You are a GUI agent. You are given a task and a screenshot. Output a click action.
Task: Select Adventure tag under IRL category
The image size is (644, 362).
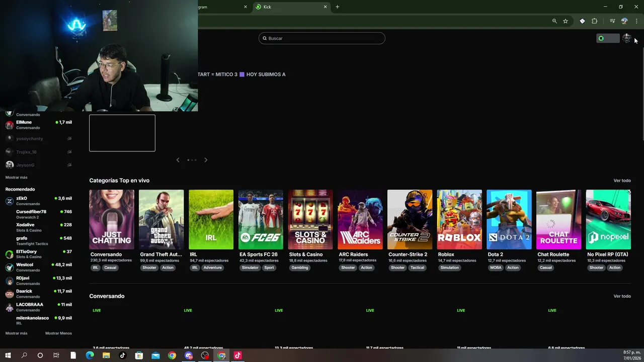click(x=212, y=267)
